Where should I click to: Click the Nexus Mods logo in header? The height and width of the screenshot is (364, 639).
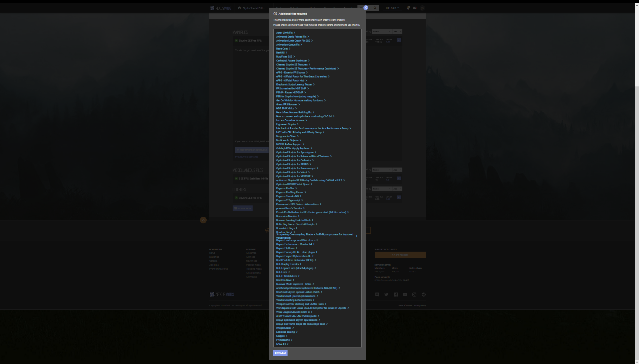[x=221, y=8]
